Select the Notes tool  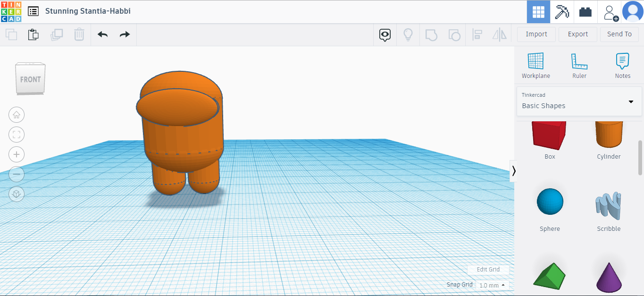coord(623,66)
